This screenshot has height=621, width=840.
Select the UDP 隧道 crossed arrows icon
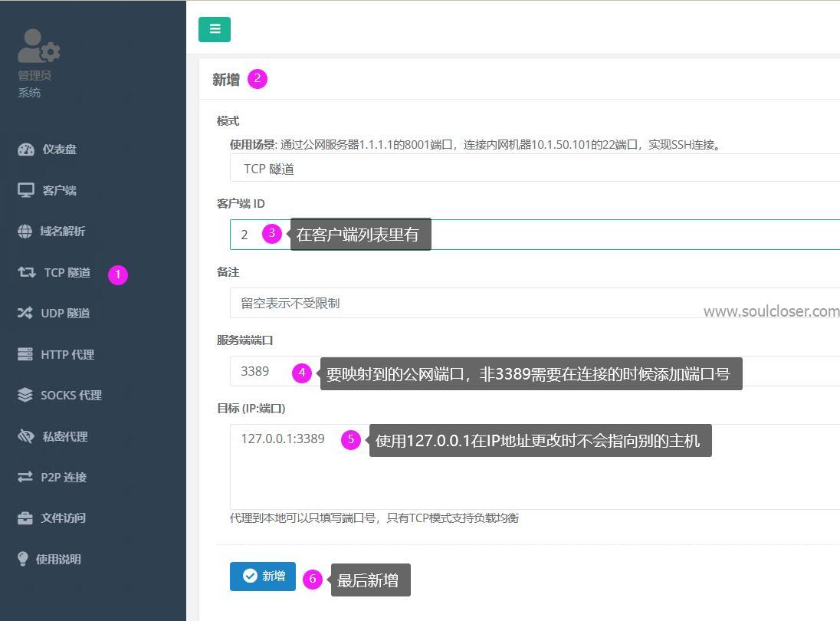[x=27, y=313]
